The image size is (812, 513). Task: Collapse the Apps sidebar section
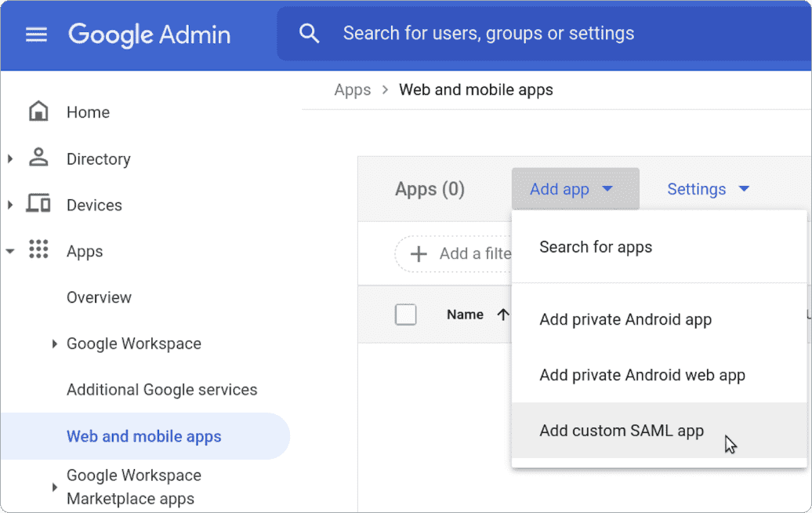click(9, 251)
